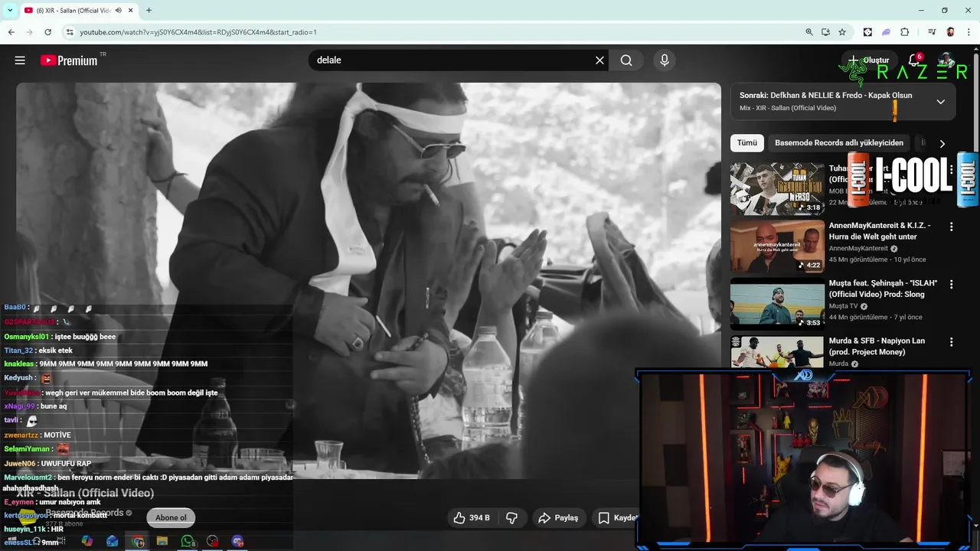Image resolution: width=980 pixels, height=551 pixels.
Task: Run search with the magnifier button
Action: pos(626,60)
